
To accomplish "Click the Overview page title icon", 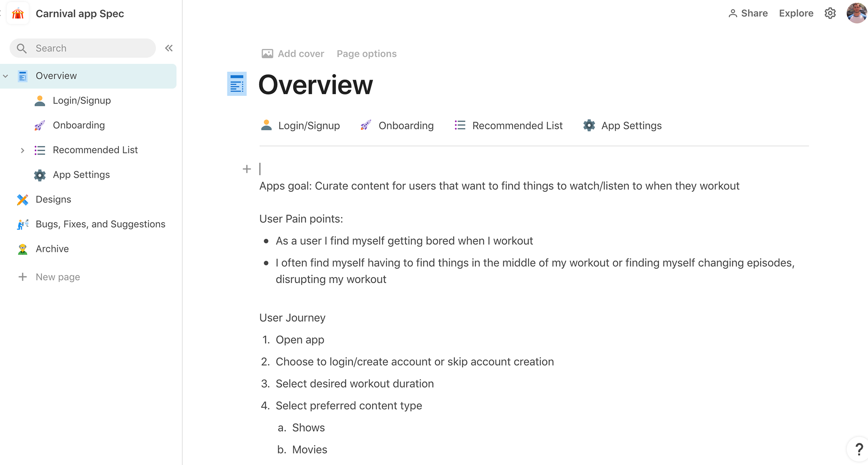I will (x=237, y=84).
